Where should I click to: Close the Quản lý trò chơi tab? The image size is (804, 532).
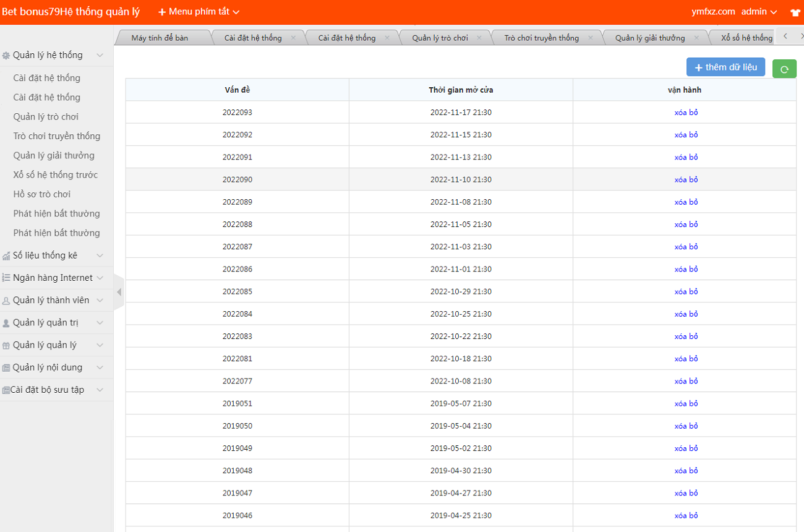click(479, 38)
